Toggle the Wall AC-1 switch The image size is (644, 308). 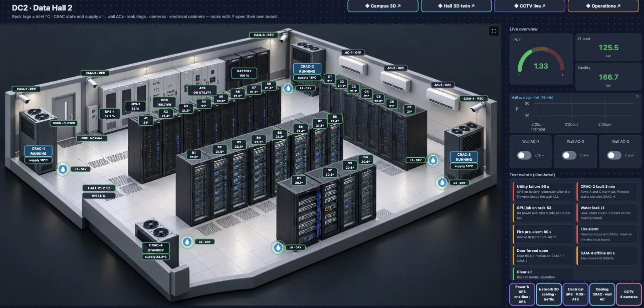click(524, 155)
